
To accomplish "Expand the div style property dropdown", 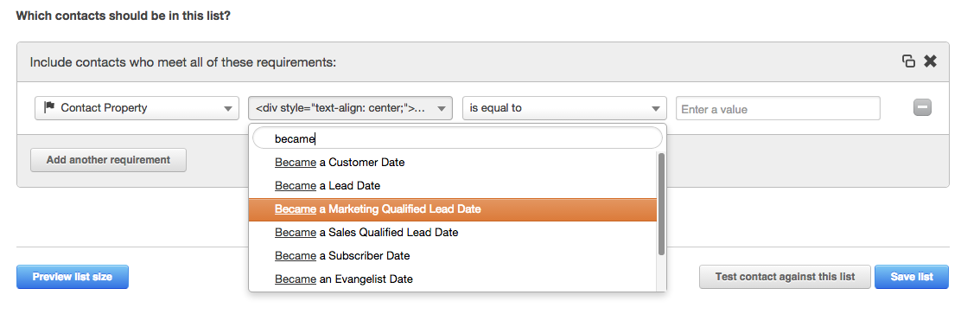I will (350, 108).
